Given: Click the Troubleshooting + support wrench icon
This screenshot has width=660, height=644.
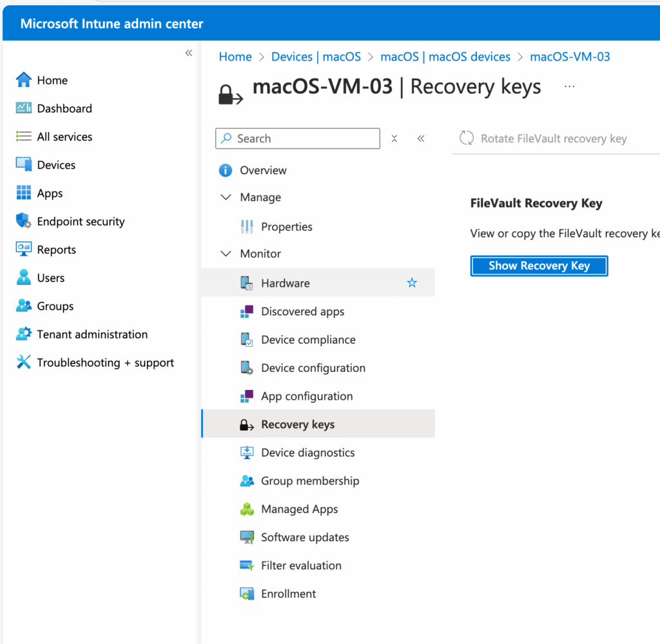Looking at the screenshot, I should (x=24, y=362).
